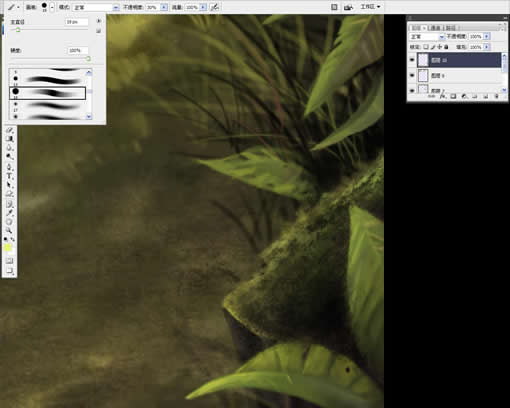This screenshot has width=510, height=408.
Task: Select the Eyedropper tool
Action: (9, 212)
